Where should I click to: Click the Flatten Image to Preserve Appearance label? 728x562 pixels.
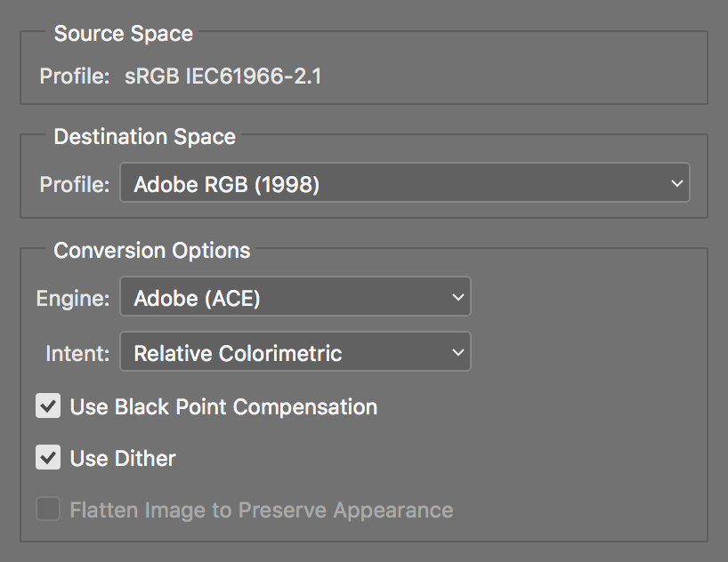point(261,510)
